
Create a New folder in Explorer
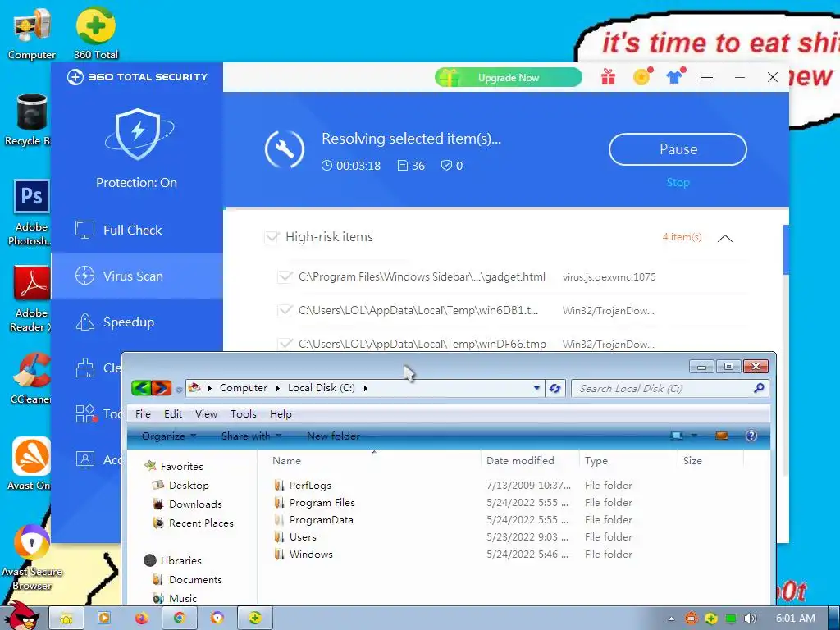pyautogui.click(x=333, y=436)
